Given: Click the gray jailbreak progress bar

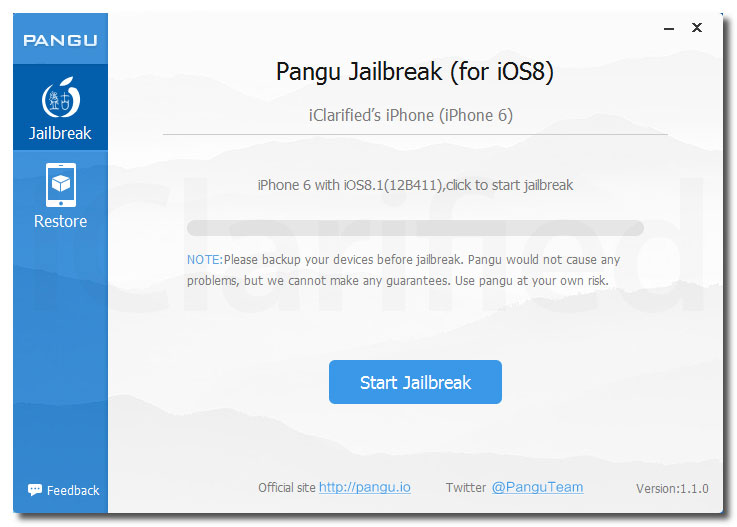Looking at the screenshot, I should 415,228.
